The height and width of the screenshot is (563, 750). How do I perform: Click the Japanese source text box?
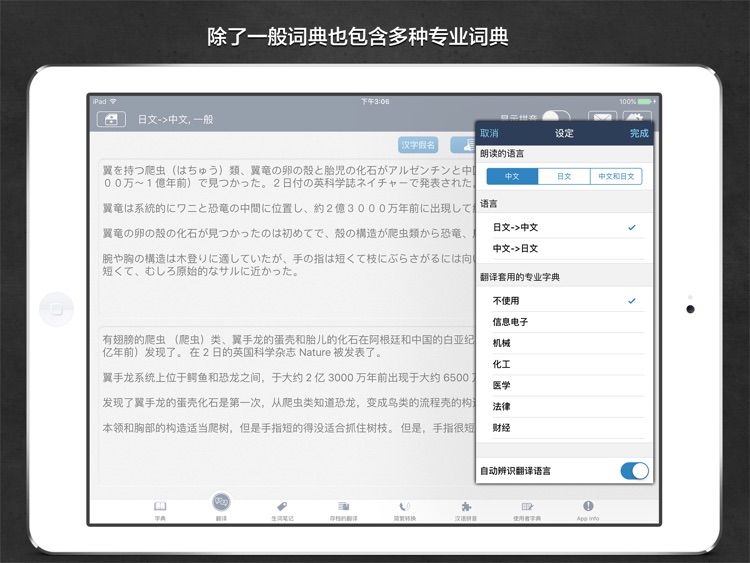(287, 238)
